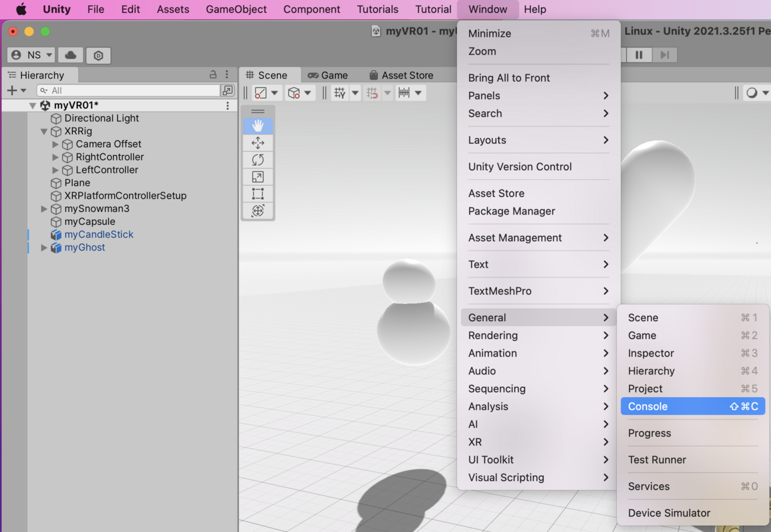Collapse the XRRig object
Image resolution: width=771 pixels, height=532 pixels.
click(44, 131)
